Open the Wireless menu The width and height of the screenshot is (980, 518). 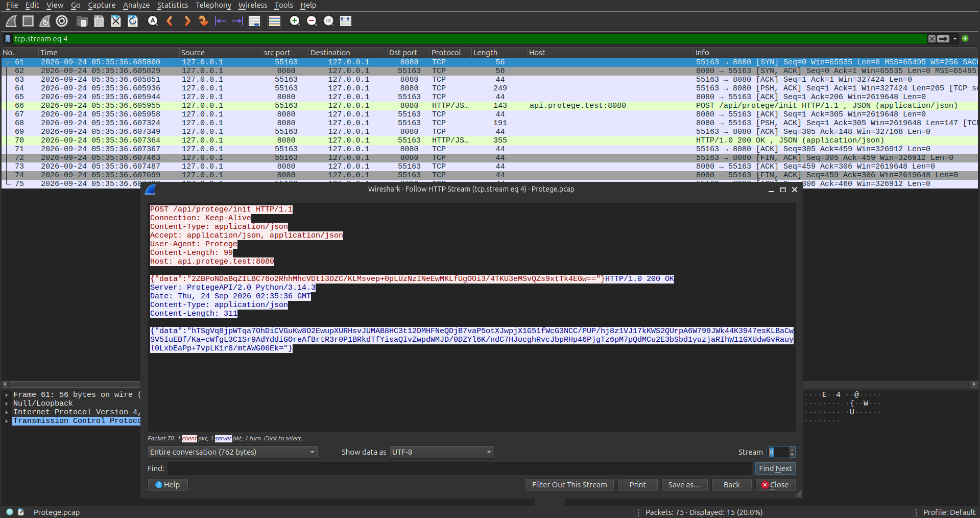[253, 5]
